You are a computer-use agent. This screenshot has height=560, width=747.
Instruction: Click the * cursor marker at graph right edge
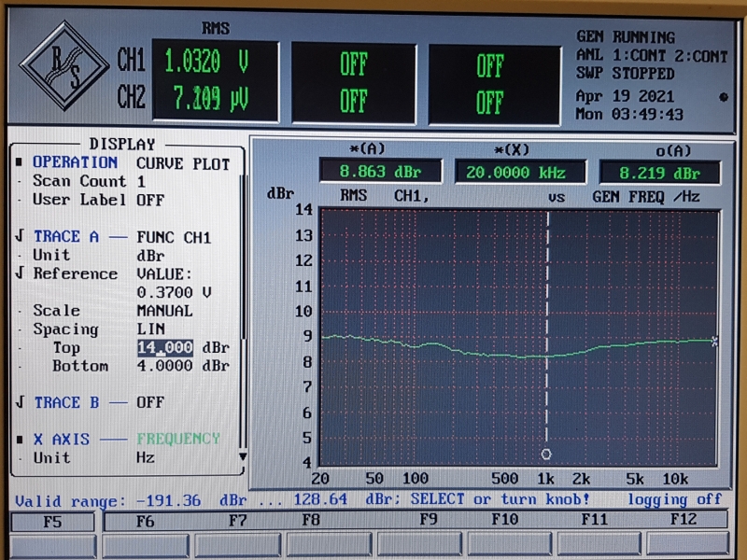714,341
